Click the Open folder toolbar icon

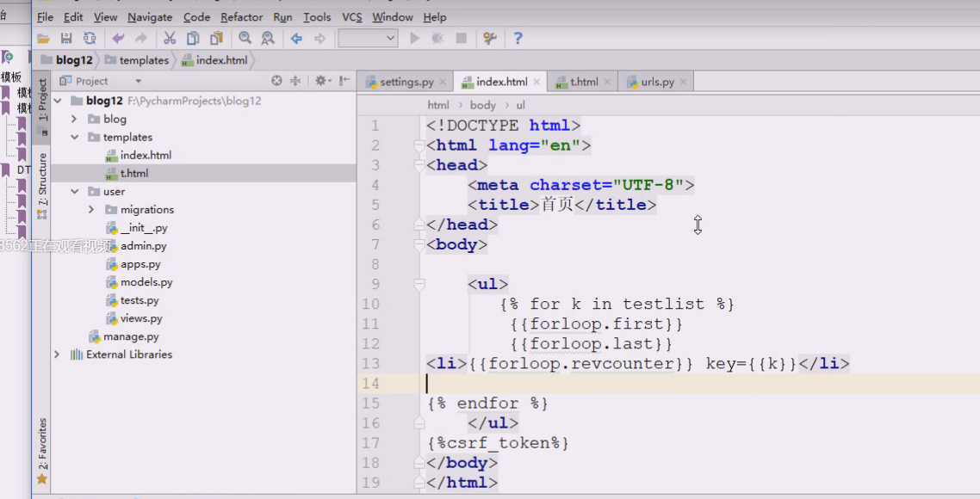tap(43, 39)
